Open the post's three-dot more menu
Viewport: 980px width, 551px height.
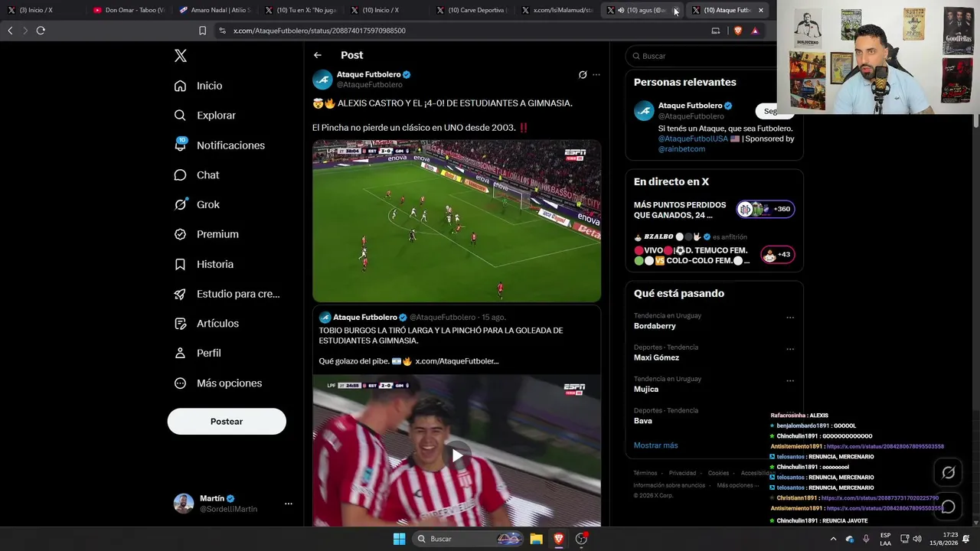point(596,75)
